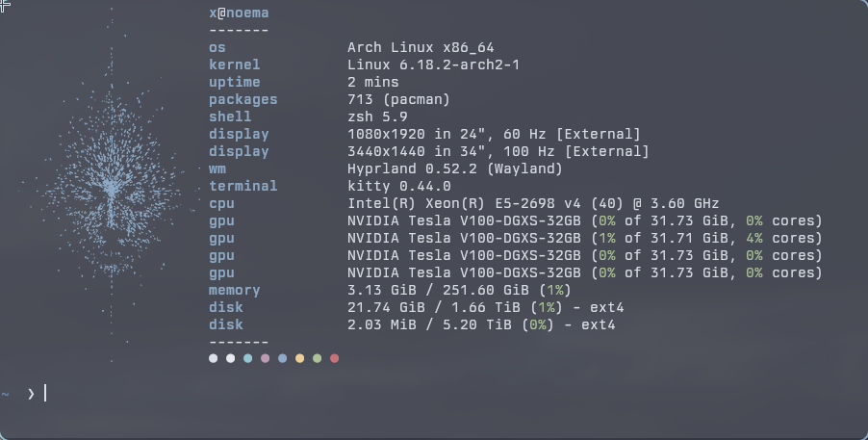Click the 'shell' label

[x=230, y=116]
